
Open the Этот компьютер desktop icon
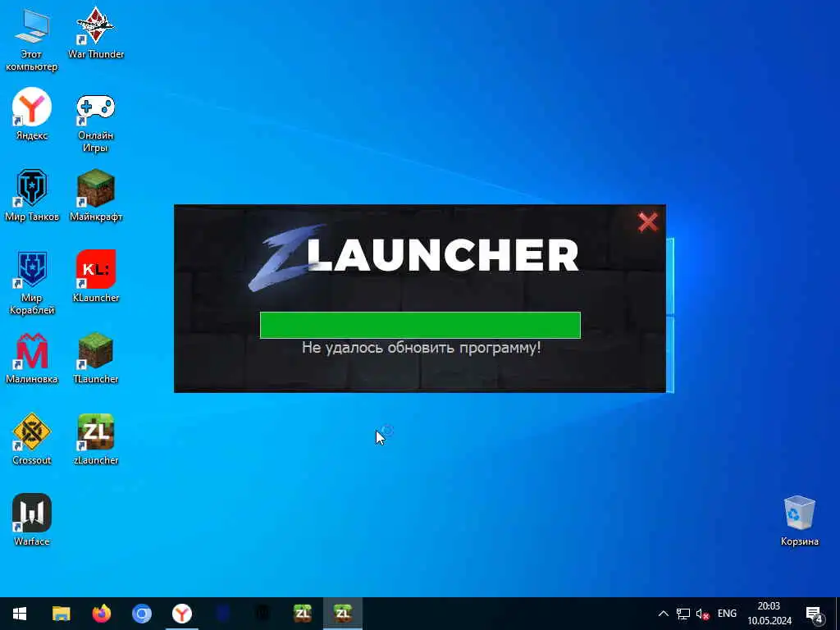(32, 40)
